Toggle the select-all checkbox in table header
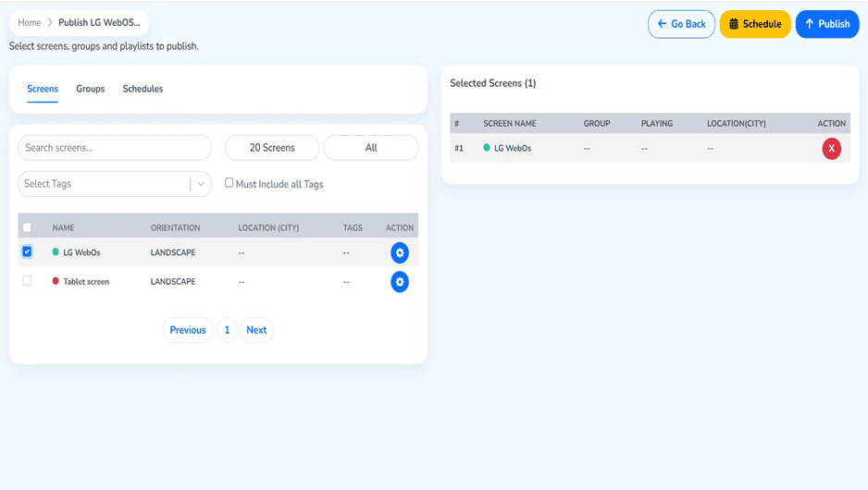Image resolution: width=868 pixels, height=490 pixels. (x=27, y=227)
